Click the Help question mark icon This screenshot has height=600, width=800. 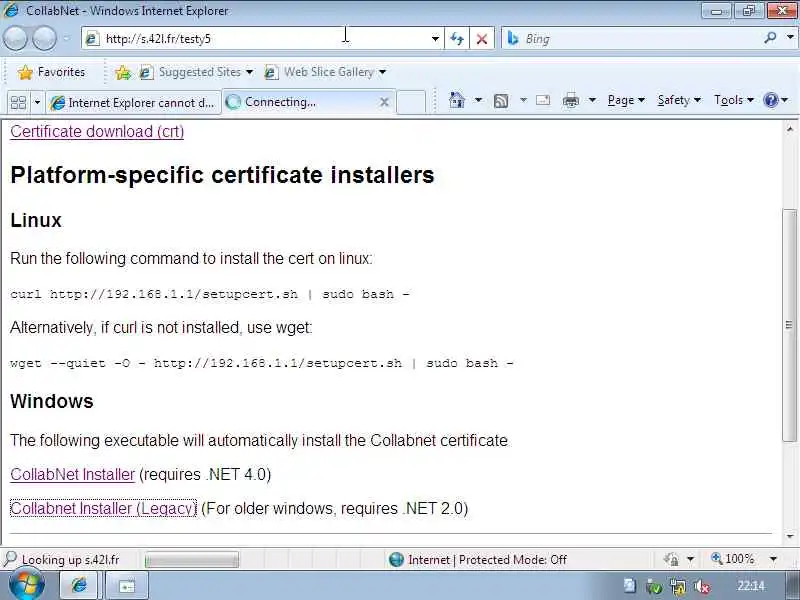(770, 100)
